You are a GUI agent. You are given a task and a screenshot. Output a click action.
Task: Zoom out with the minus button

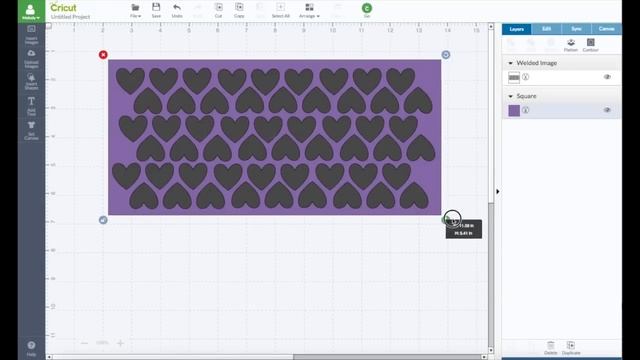(84, 343)
